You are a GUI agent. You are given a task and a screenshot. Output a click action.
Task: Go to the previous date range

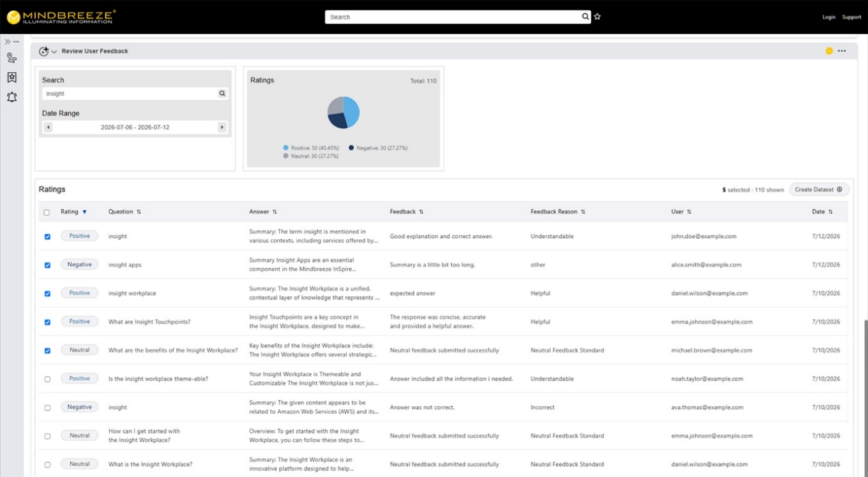click(x=48, y=127)
